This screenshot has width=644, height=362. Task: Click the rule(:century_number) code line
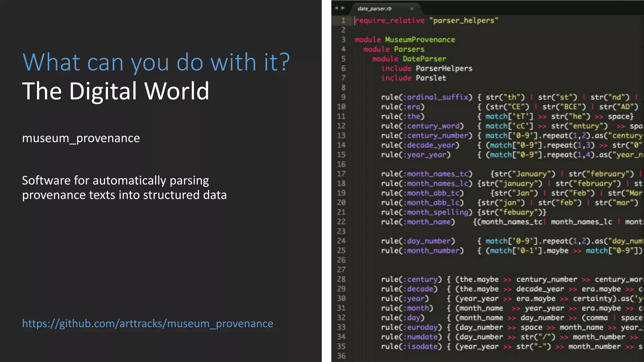(x=512, y=135)
